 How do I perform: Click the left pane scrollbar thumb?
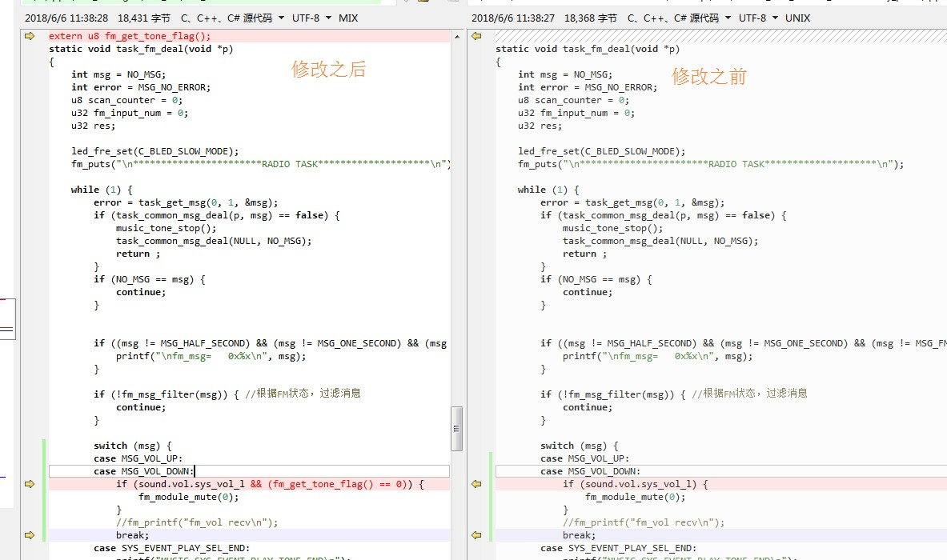click(456, 429)
